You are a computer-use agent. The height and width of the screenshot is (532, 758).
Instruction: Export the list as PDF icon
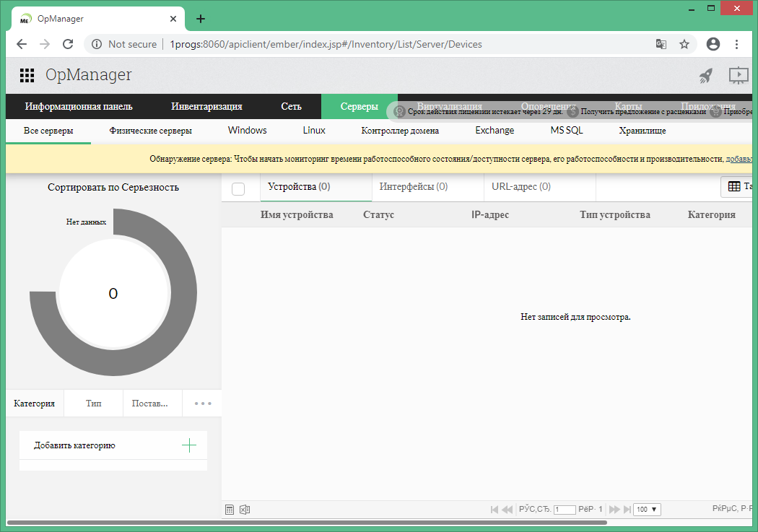[x=230, y=510]
